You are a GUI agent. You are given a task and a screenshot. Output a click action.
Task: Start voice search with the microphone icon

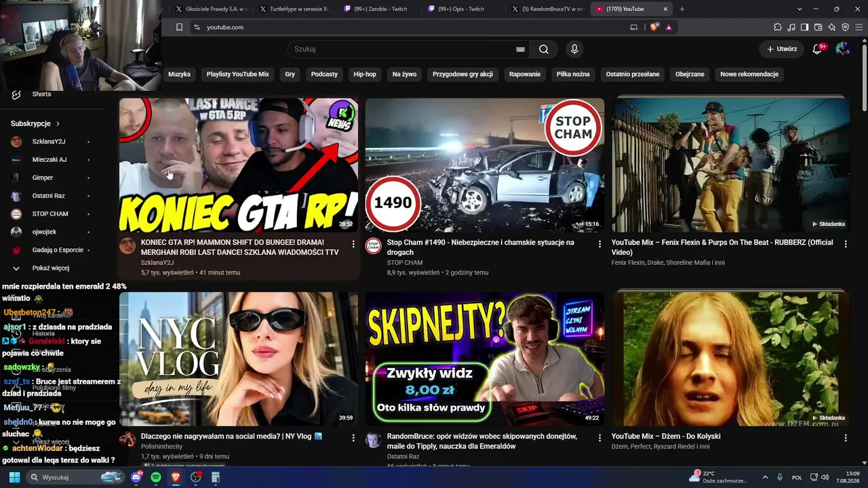click(x=574, y=49)
